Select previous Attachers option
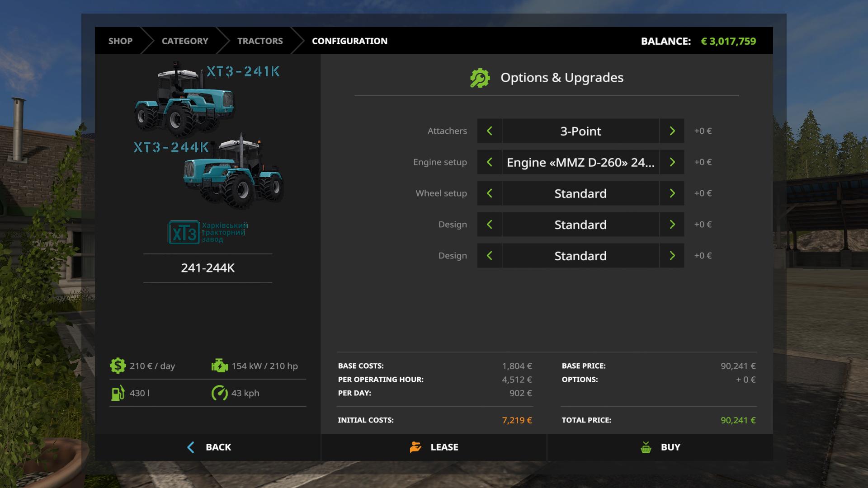 tap(489, 131)
